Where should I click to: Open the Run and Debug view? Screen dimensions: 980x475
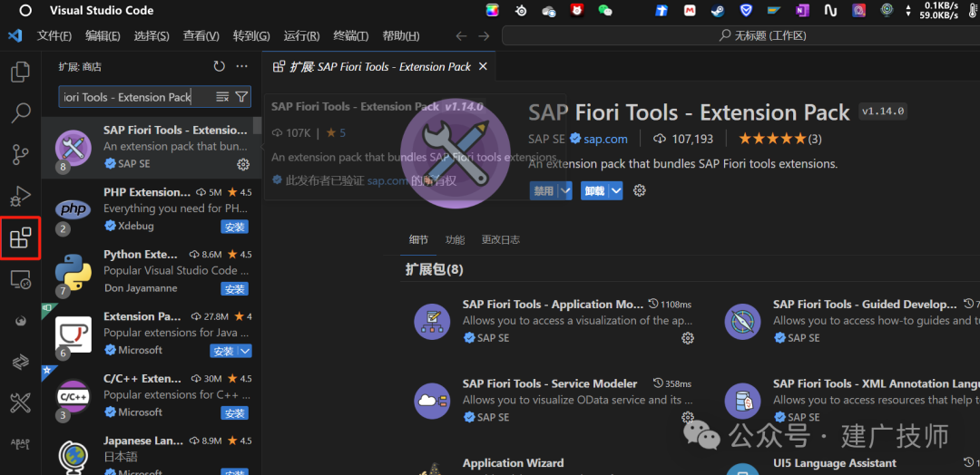21,196
